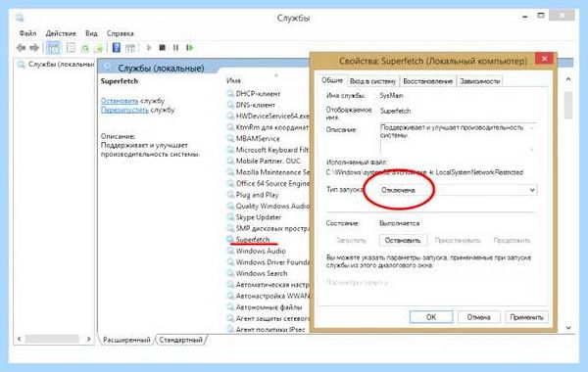Open Help via the blue question-mark icon
Viewport: 588px width, 372px height.
[x=117, y=48]
